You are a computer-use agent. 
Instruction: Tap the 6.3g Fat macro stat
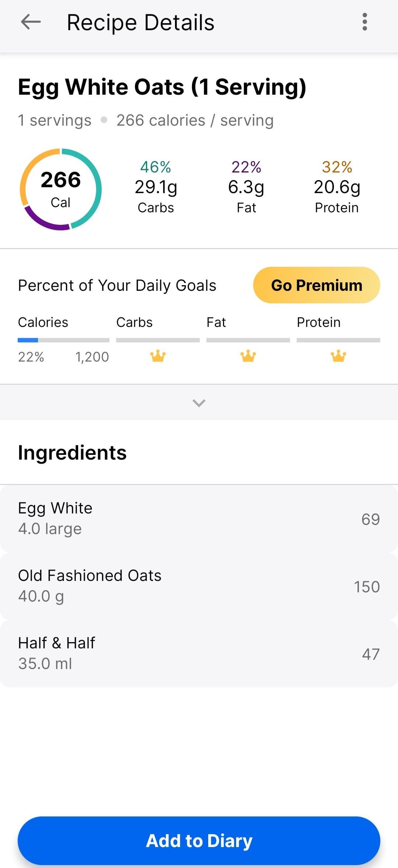(246, 187)
